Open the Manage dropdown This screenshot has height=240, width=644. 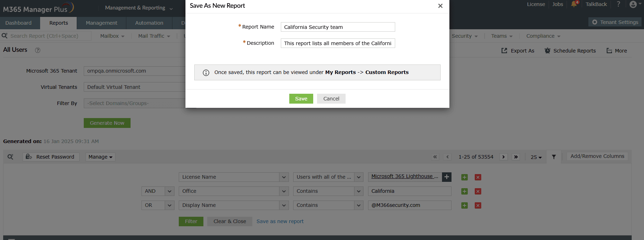100,157
